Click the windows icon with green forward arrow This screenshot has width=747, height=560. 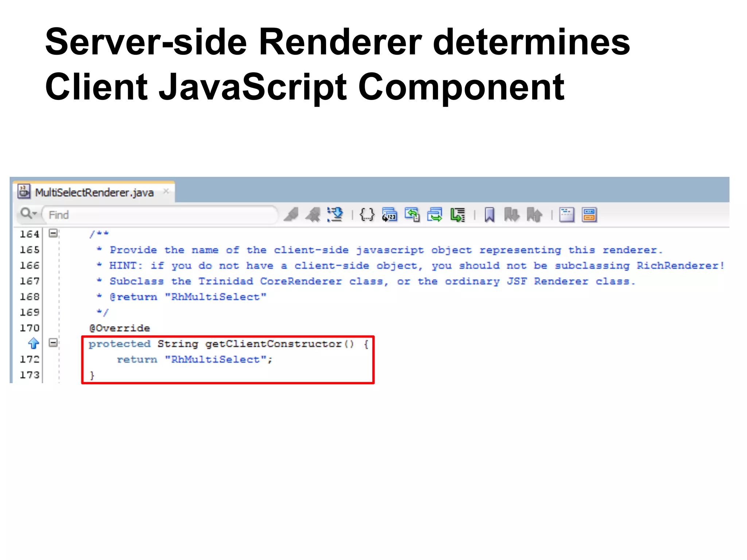[435, 214]
